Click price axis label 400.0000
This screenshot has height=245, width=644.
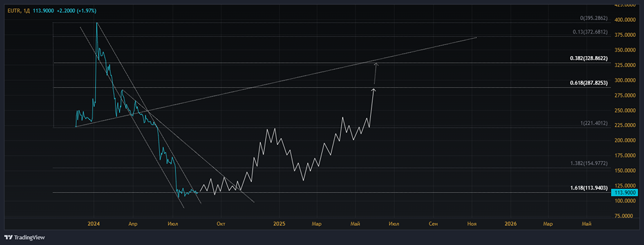point(626,20)
